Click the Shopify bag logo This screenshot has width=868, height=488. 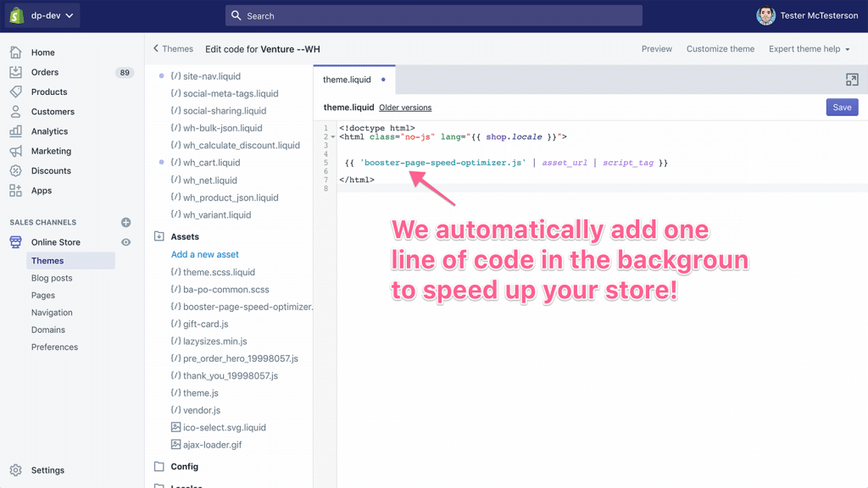(x=16, y=15)
